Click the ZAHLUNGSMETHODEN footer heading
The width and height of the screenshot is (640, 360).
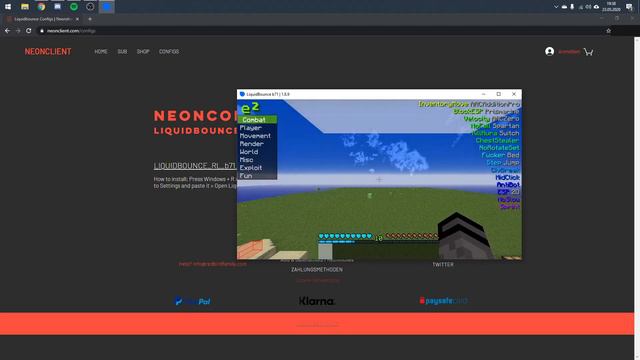(x=317, y=270)
